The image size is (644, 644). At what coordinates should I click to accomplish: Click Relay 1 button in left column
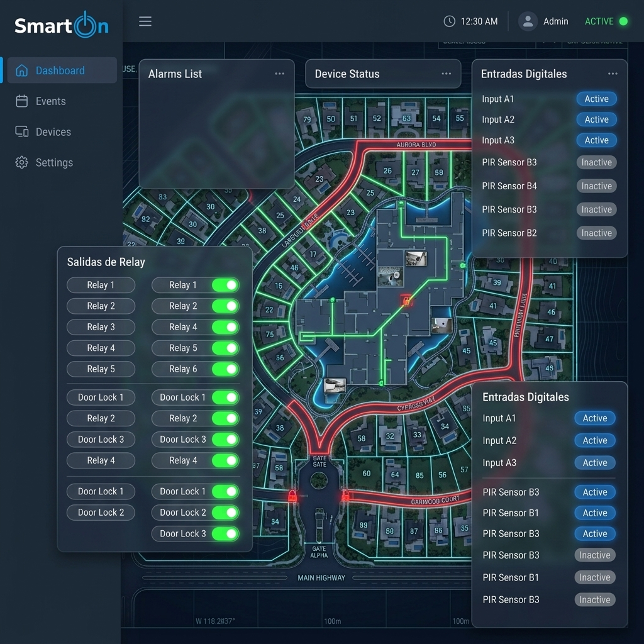(x=101, y=285)
